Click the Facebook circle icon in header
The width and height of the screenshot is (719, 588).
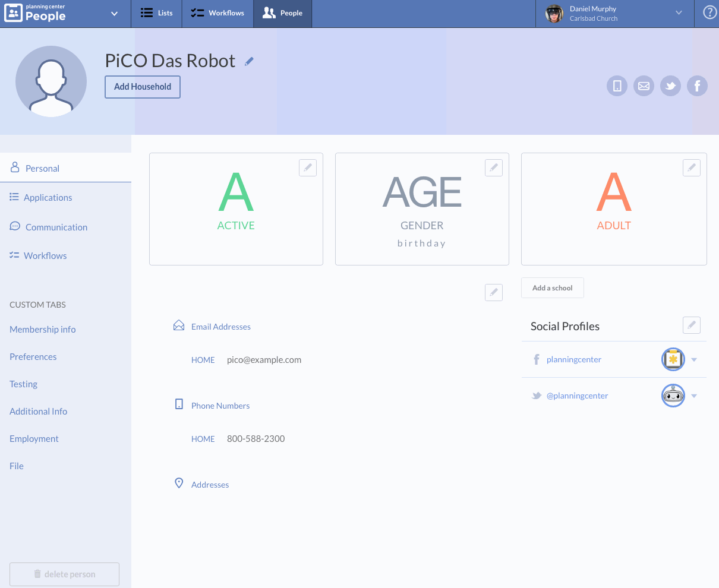697,86
